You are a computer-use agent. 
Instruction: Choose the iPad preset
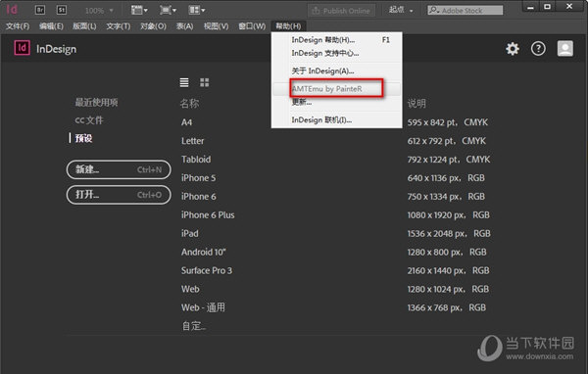click(x=190, y=233)
